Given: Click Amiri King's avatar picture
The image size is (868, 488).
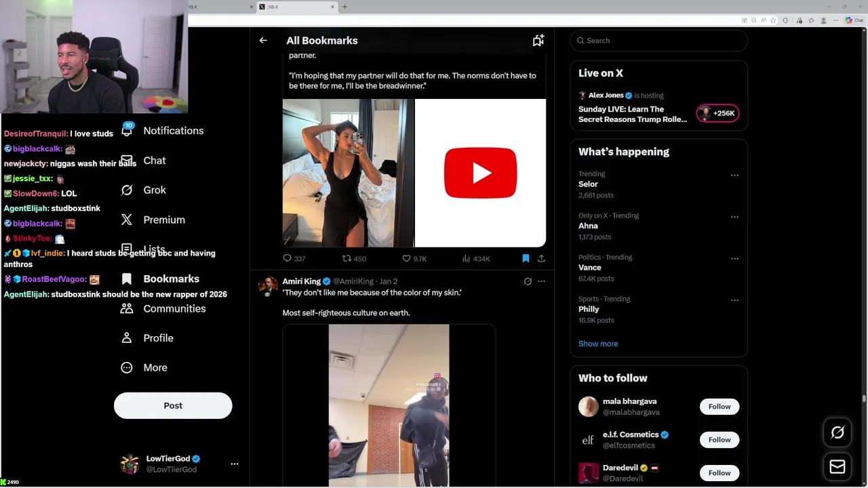Looking at the screenshot, I should (x=268, y=287).
